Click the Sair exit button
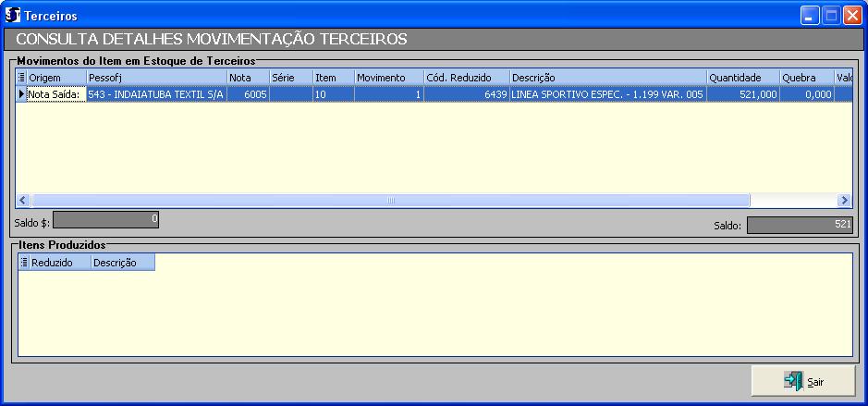Viewport: 868px width, 406px height. tap(802, 381)
